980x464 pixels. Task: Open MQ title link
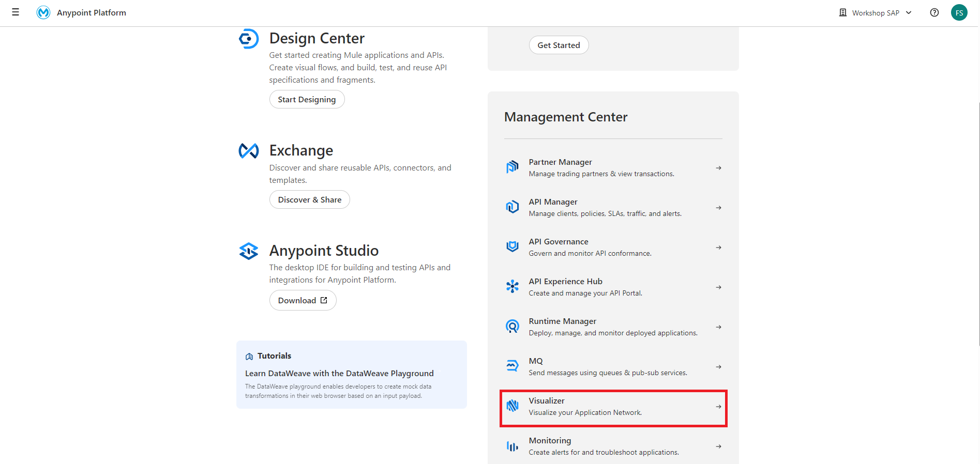(536, 361)
